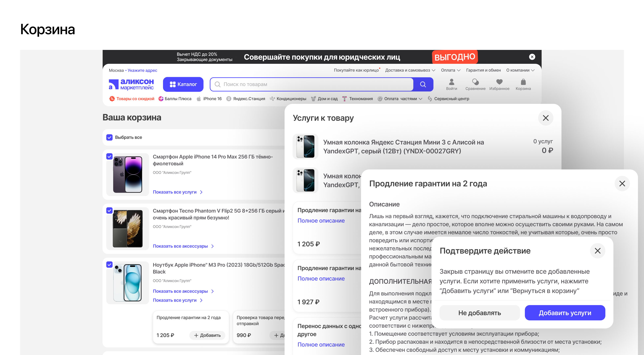The height and width of the screenshot is (355, 644).
Task: Click the Избранное heart icon
Action: pos(499,82)
